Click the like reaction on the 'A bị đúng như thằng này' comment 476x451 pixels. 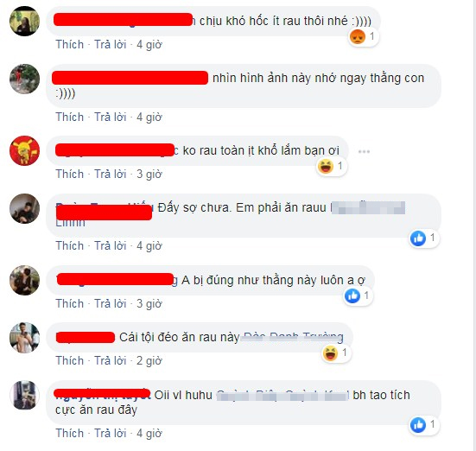[352, 295]
